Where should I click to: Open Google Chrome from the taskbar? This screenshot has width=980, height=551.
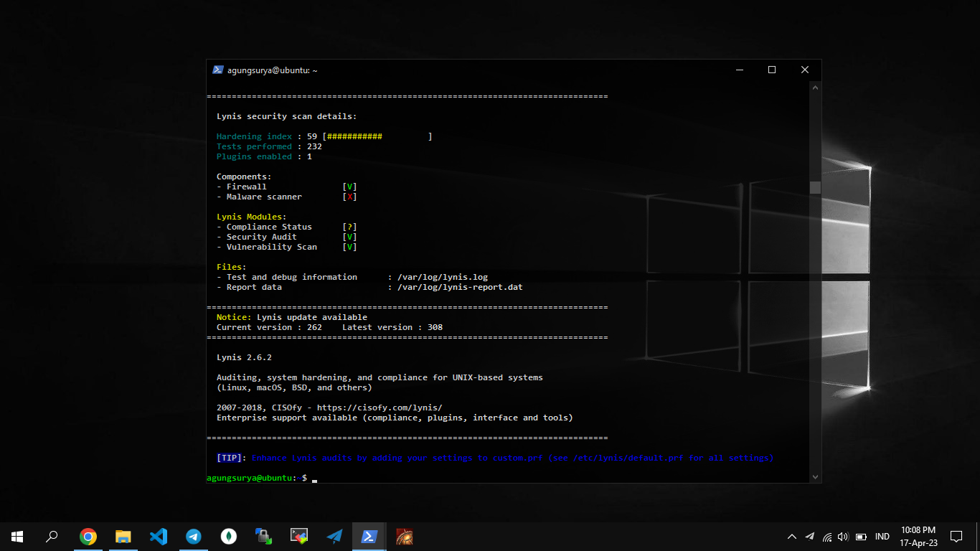point(88,536)
